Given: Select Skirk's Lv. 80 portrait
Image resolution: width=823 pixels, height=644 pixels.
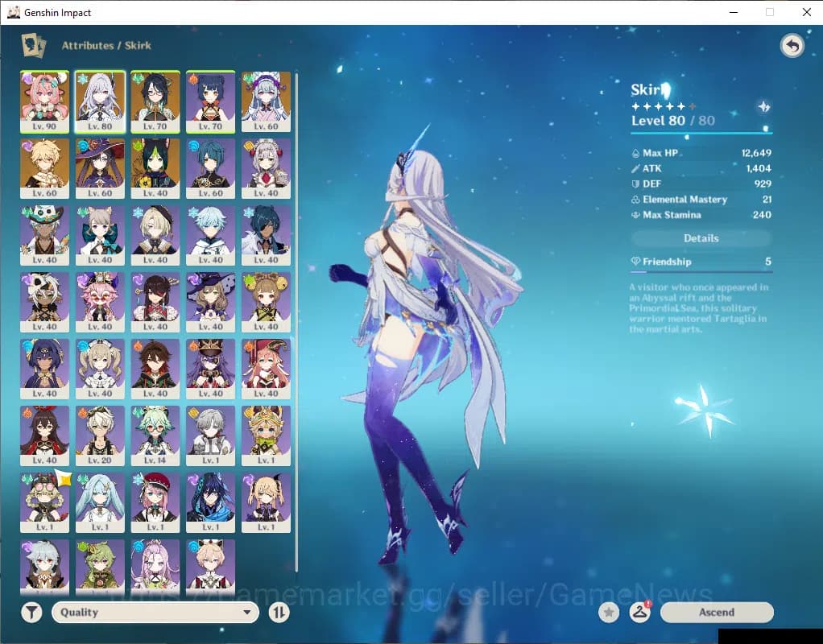Looking at the screenshot, I should pyautogui.click(x=100, y=101).
